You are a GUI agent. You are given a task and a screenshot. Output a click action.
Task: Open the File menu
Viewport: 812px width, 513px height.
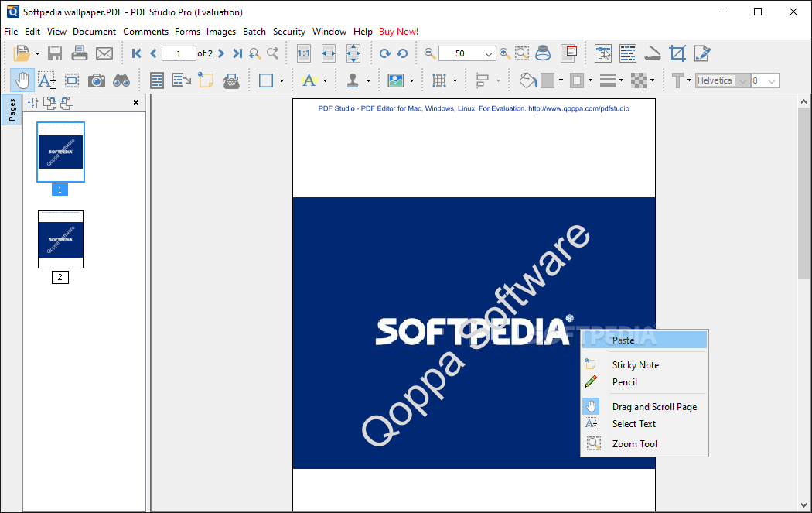click(x=11, y=32)
